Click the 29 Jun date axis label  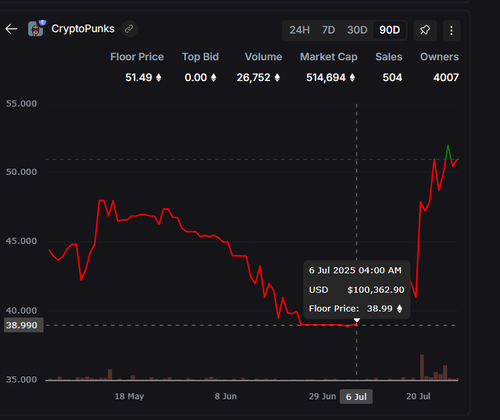pos(322,396)
